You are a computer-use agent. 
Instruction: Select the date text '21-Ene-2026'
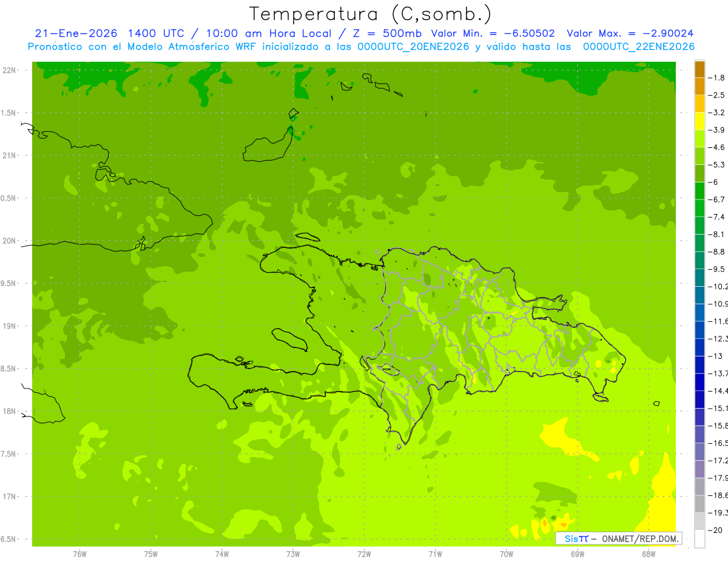(x=77, y=33)
